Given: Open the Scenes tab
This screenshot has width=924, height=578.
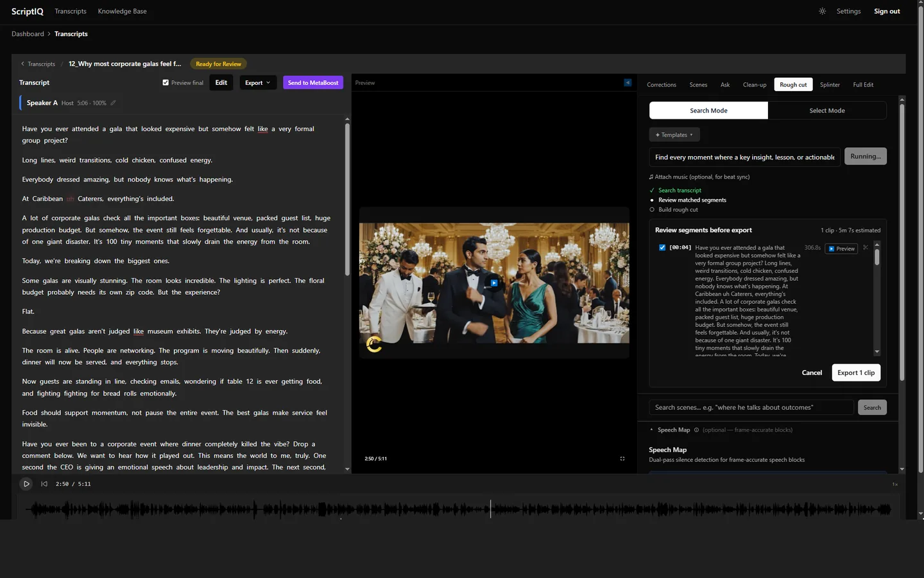Looking at the screenshot, I should point(698,85).
